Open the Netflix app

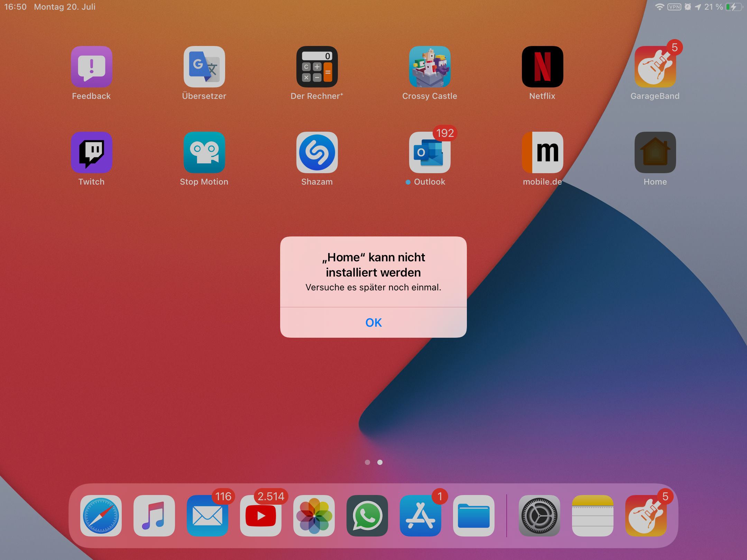coord(542,67)
